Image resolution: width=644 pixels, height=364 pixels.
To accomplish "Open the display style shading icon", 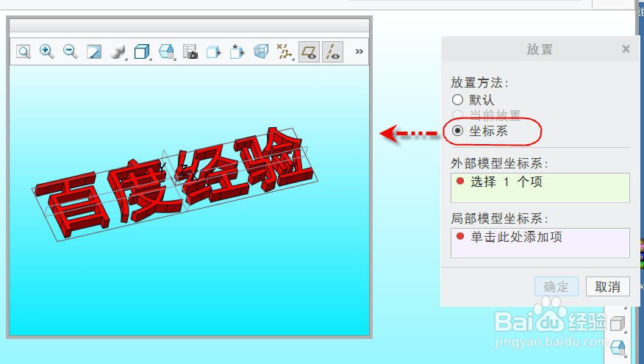I will (118, 51).
